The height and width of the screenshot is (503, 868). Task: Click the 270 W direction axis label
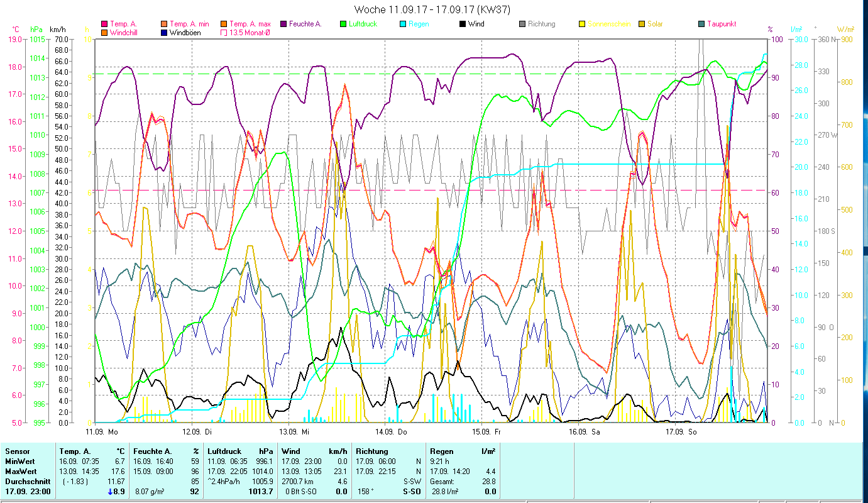pos(827,135)
